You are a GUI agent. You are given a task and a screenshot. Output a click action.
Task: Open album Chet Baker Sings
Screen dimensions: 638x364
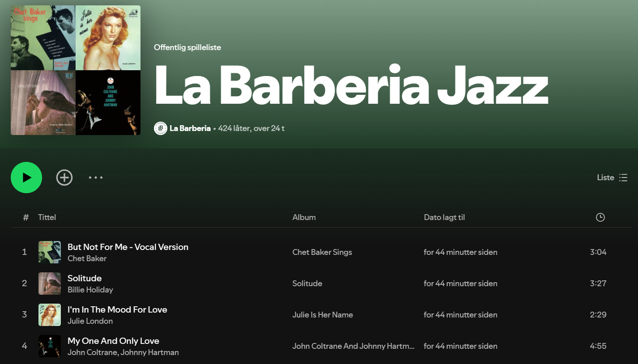coord(322,252)
